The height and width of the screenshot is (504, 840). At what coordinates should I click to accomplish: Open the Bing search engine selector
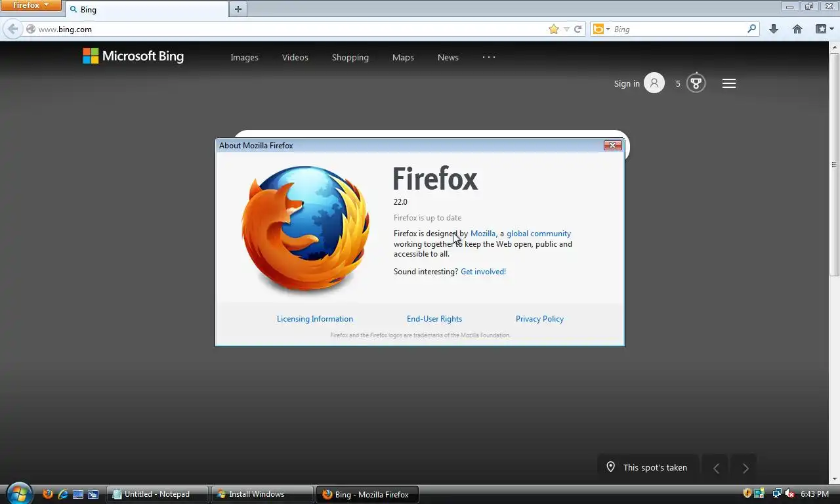(601, 29)
